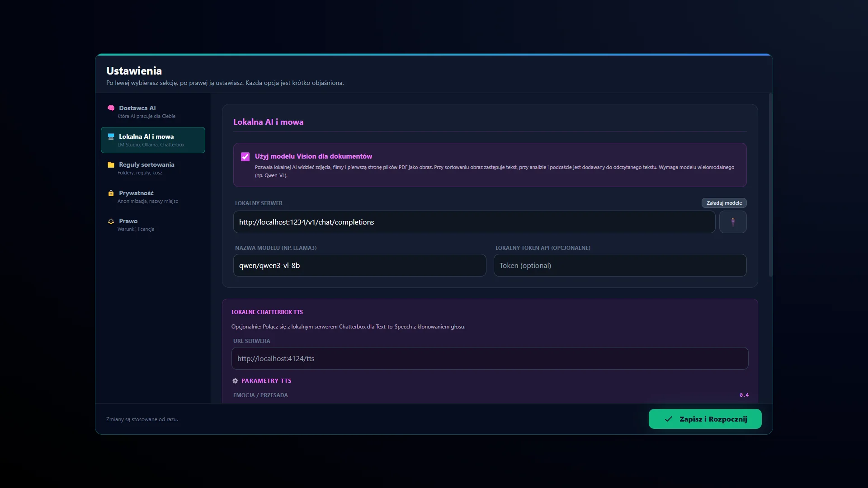Click Zapisz i Rozpocznij button
Screen dimensions: 868x488
[705, 419]
